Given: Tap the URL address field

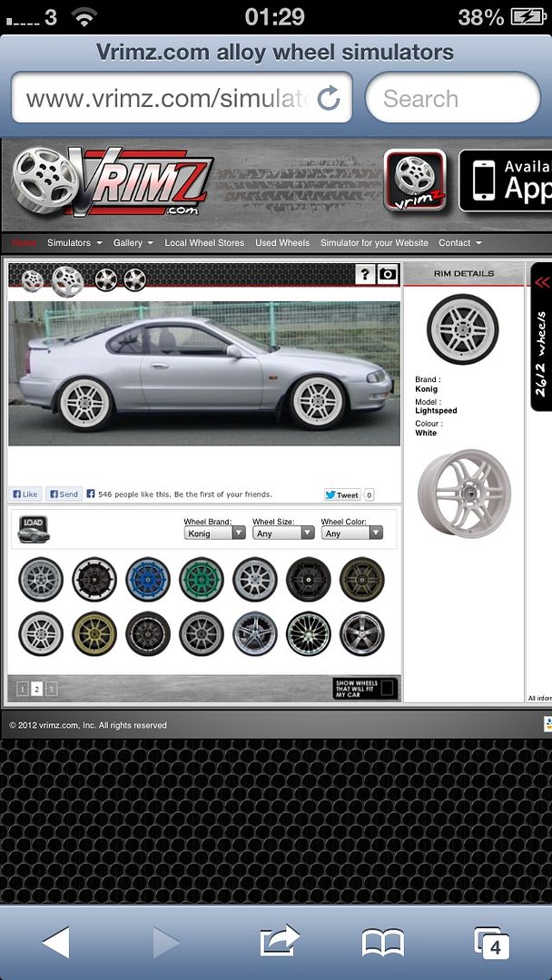Looking at the screenshot, I should pyautogui.click(x=182, y=98).
